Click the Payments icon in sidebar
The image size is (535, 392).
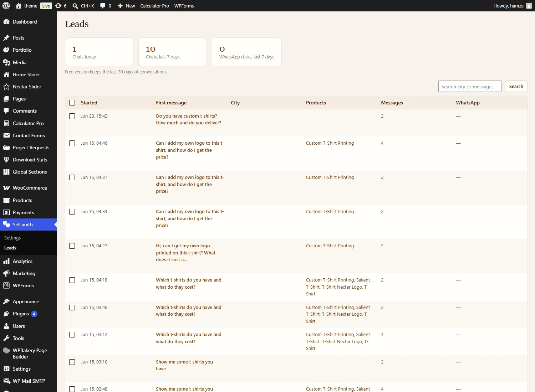coord(6,212)
